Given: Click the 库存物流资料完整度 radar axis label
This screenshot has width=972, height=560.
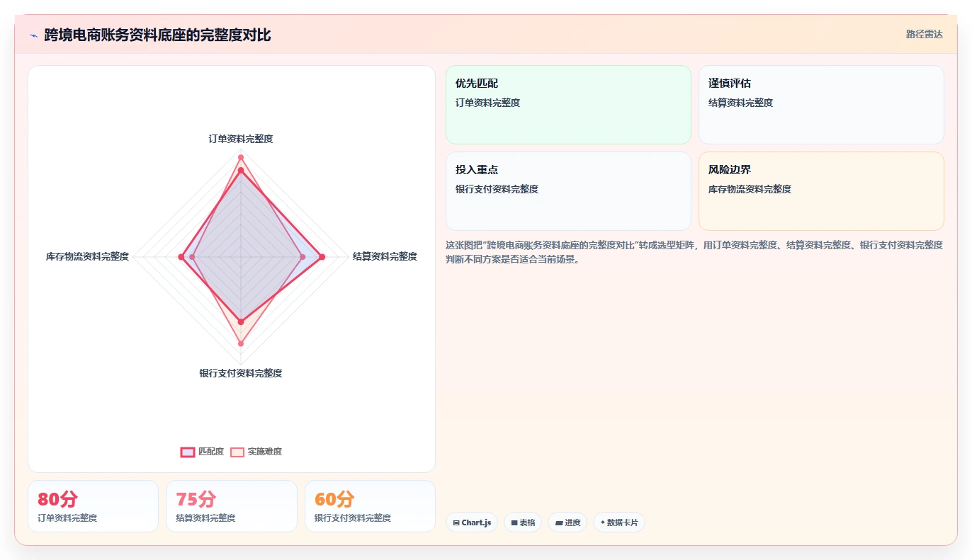Looking at the screenshot, I should (88, 256).
